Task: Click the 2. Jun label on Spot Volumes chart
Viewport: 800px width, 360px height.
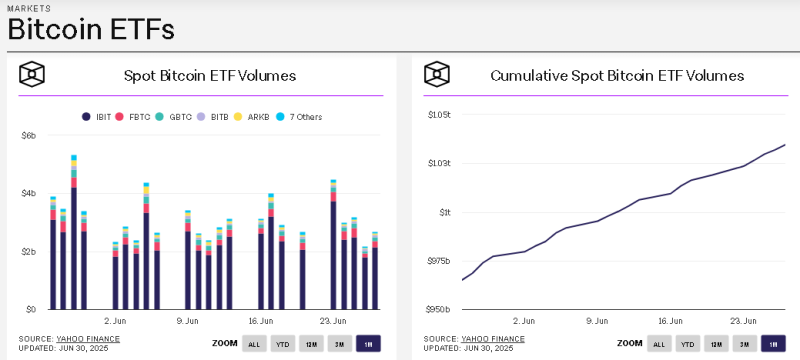Action: tap(115, 321)
